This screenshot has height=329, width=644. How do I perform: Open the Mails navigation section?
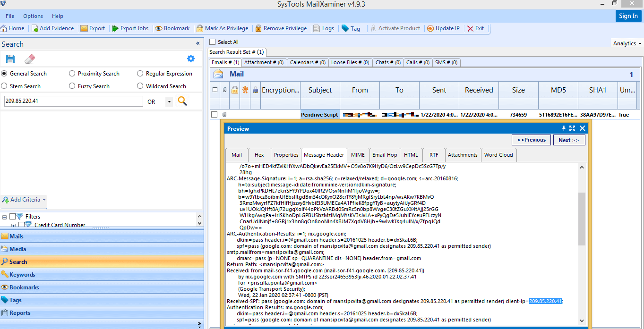click(102, 236)
